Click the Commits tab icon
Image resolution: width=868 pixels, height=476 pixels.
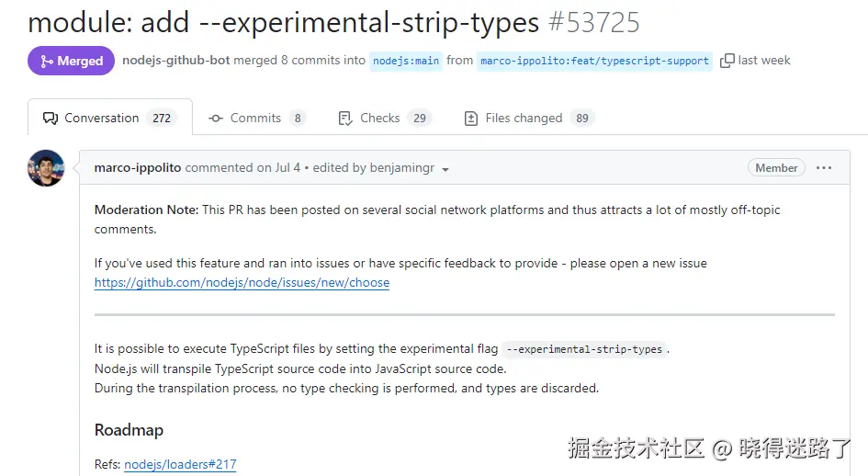pos(216,119)
